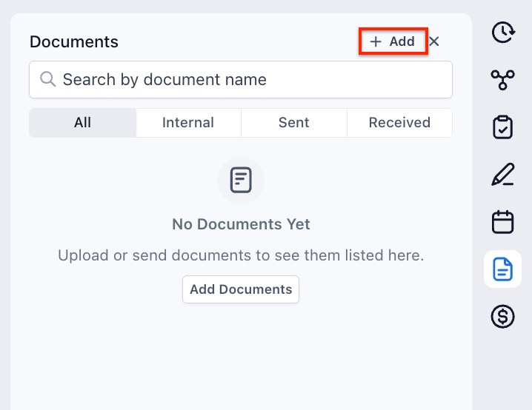
Task: Open the calendar sidebar icon
Action: 503,222
